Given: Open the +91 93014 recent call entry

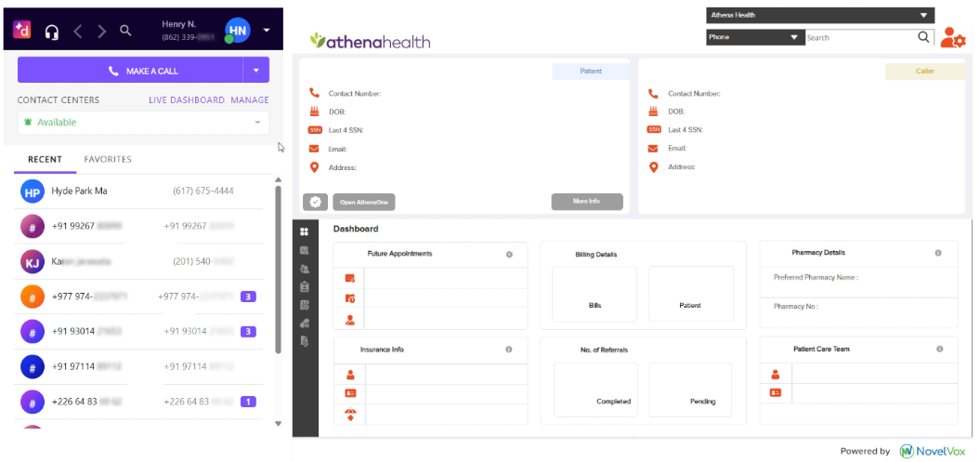Looking at the screenshot, I should tap(138, 331).
